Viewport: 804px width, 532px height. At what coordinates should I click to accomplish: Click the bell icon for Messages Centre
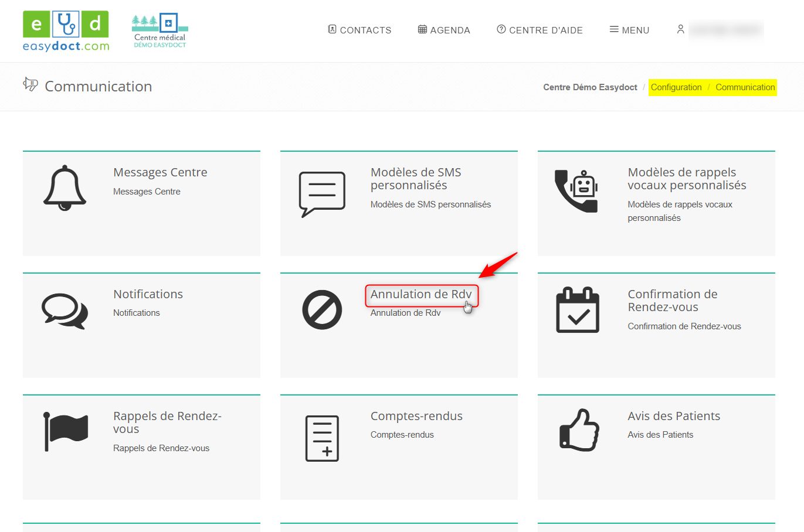(x=65, y=188)
